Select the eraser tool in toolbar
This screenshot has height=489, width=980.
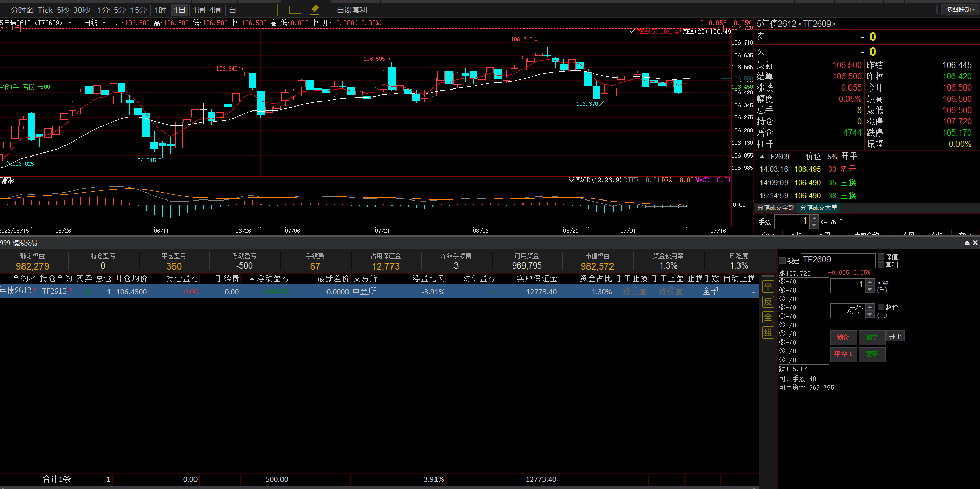pos(314,10)
